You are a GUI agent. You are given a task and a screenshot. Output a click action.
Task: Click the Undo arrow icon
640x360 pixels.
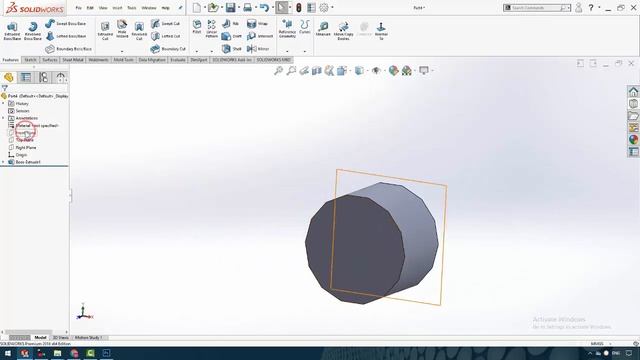point(264,8)
